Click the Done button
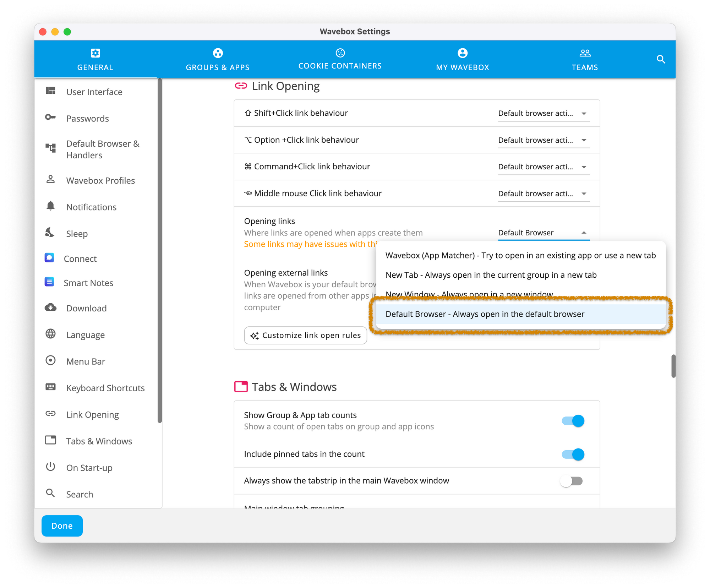This screenshot has width=710, height=588. coord(62,526)
